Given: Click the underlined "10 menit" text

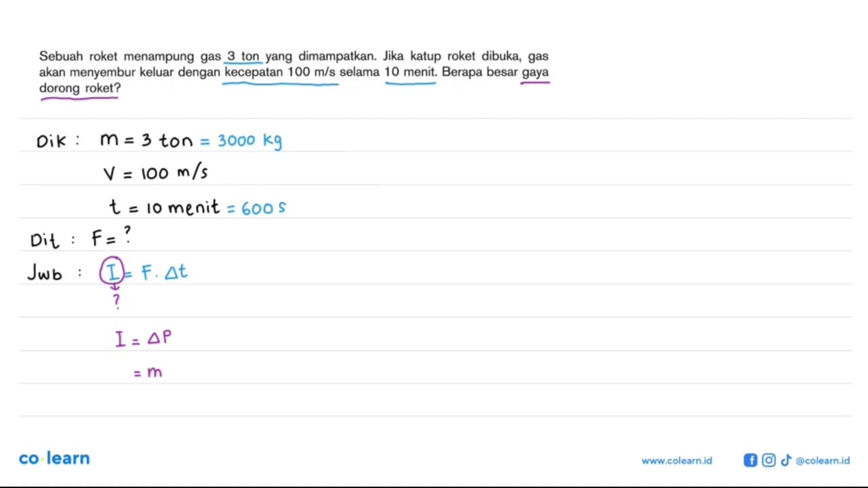Looking at the screenshot, I should (410, 72).
